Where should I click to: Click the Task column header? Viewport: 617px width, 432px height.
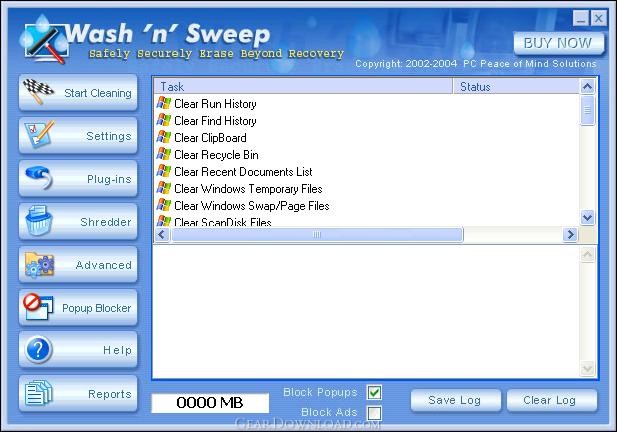pyautogui.click(x=303, y=86)
